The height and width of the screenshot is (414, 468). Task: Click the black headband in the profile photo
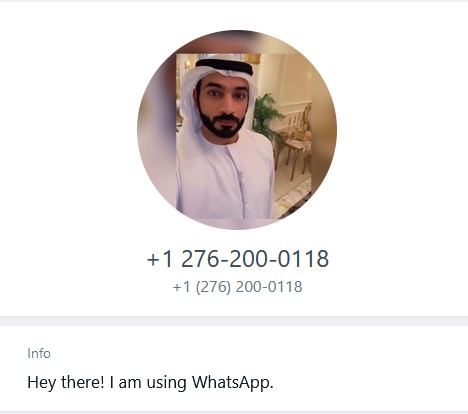(224, 67)
